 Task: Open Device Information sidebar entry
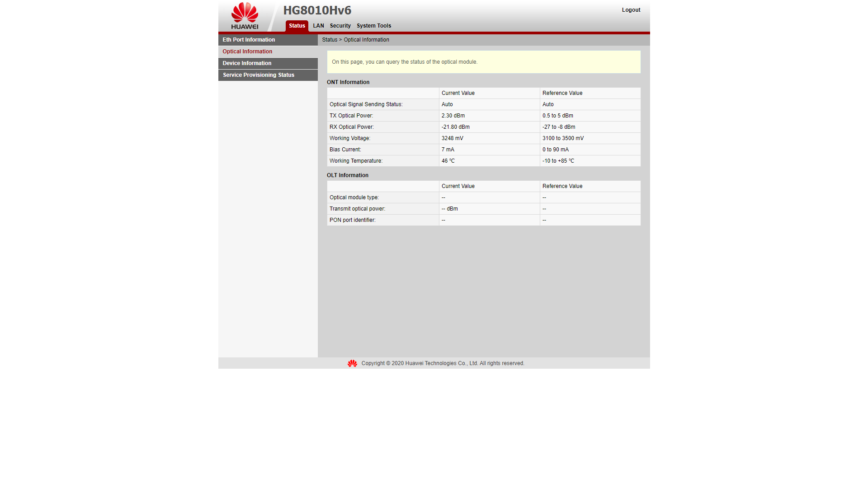coord(268,63)
